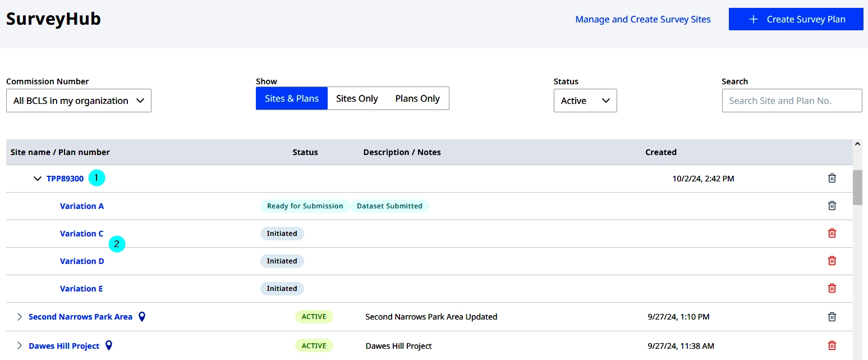Click the trash icon for Variation A

coord(832,206)
